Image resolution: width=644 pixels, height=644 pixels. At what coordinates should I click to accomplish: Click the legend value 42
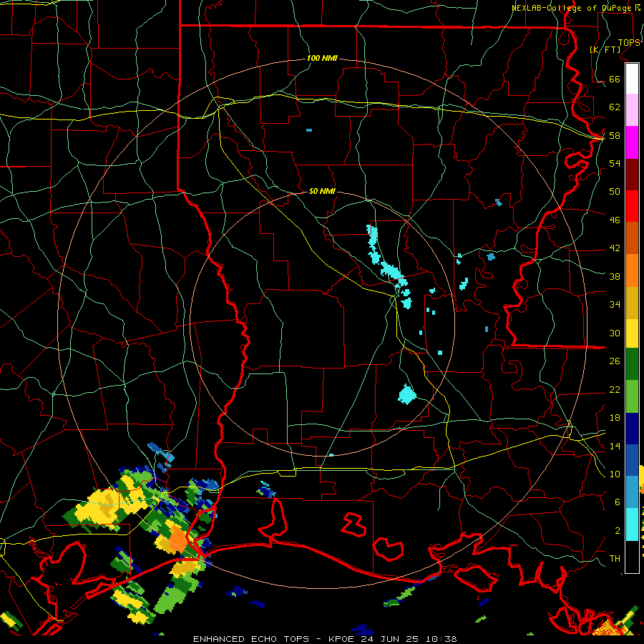pos(615,248)
